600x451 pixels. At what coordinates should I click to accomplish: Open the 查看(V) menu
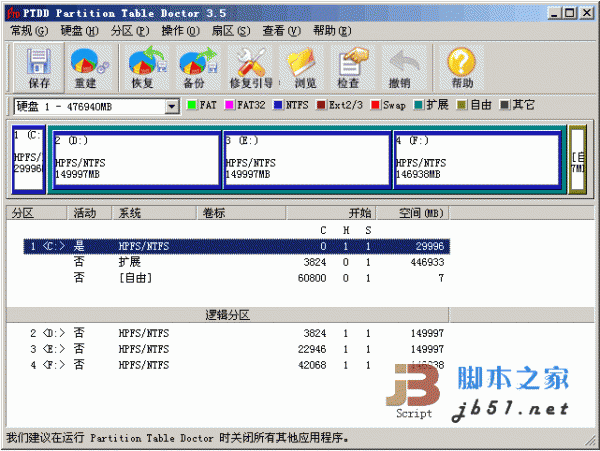[x=281, y=31]
